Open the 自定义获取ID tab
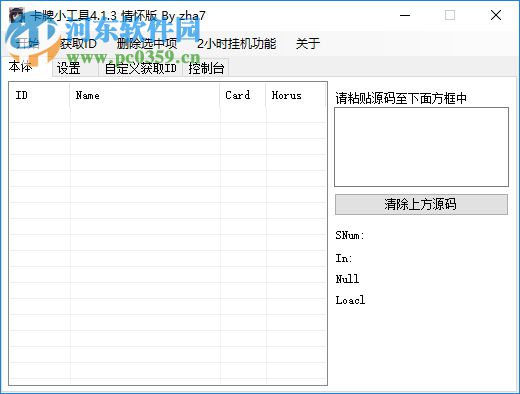The image size is (520, 394). click(x=140, y=68)
